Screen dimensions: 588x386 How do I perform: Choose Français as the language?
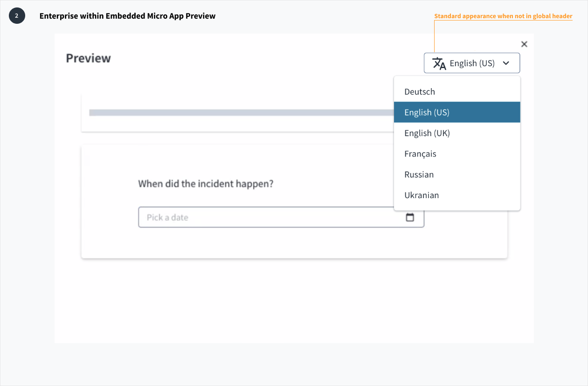(420, 154)
